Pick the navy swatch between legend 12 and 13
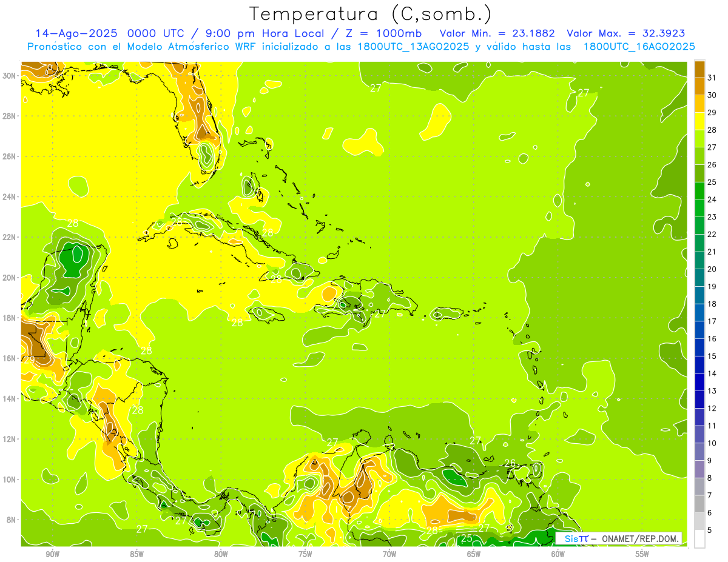The image size is (728, 562). coord(699,400)
